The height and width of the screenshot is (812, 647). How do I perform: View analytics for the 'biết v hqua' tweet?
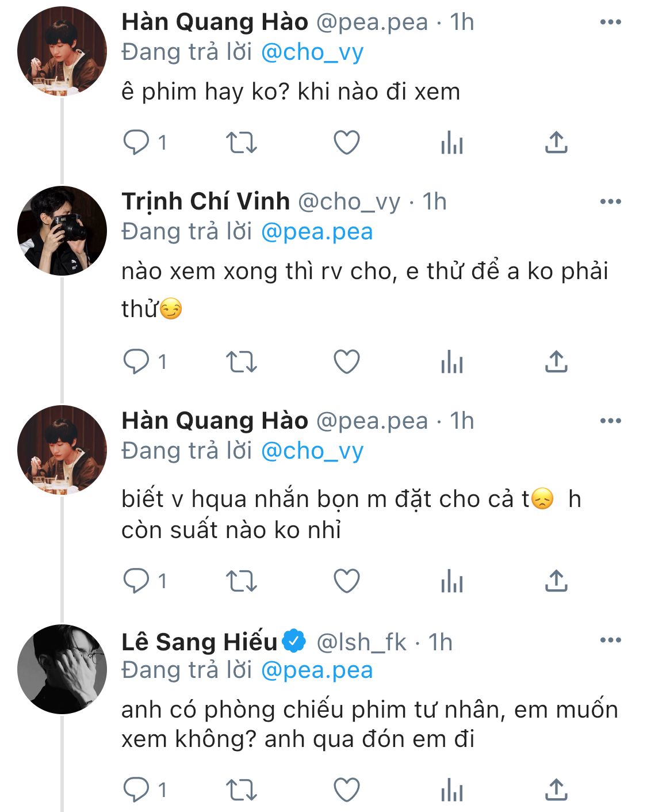click(x=452, y=580)
